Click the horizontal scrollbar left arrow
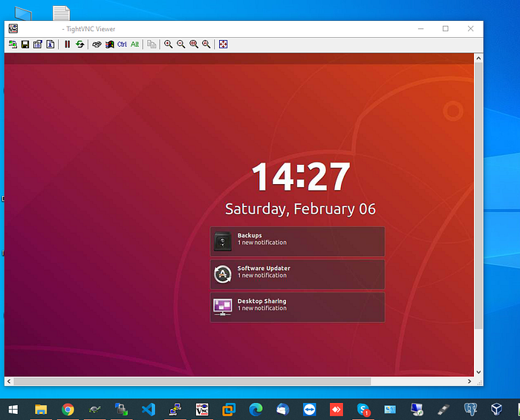 [9, 381]
